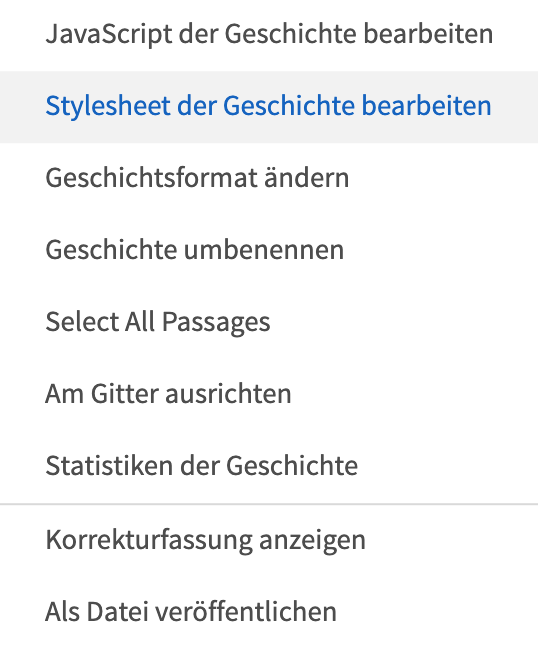This screenshot has width=538, height=646.
Task: View story statistics menu item
Action: [269, 466]
